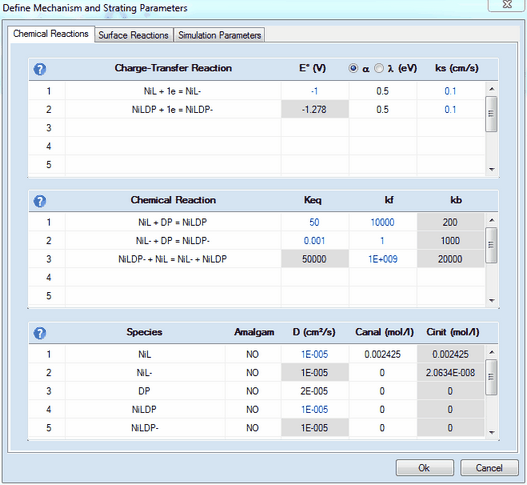
Task: Click Canal value 0.002425 cell
Action: point(383,354)
